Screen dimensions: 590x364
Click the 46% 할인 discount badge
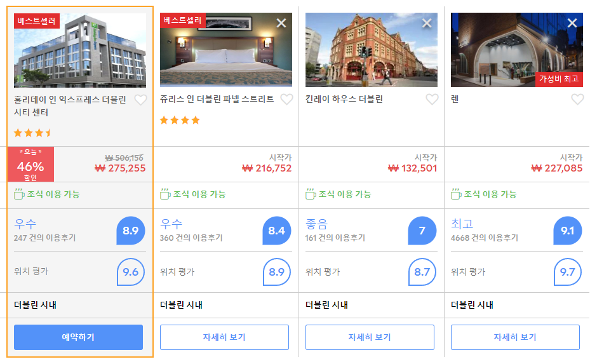tap(30, 165)
